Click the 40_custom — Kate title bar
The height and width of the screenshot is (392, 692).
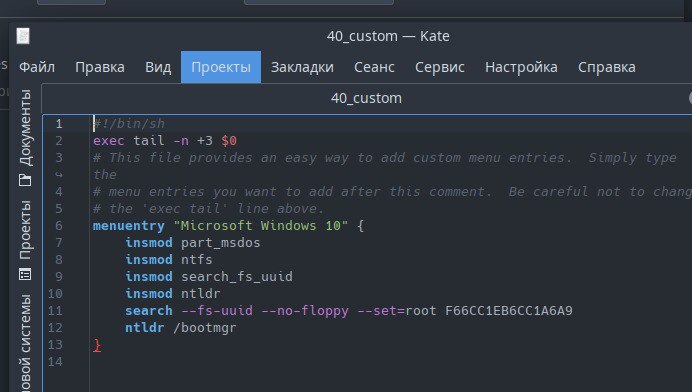click(x=388, y=36)
